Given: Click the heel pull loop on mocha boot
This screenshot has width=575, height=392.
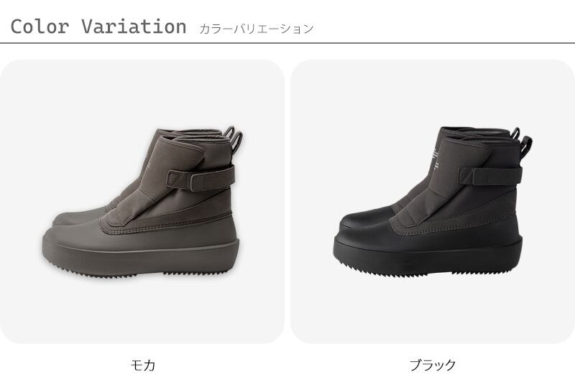Looking at the screenshot, I should pyautogui.click(x=235, y=140).
